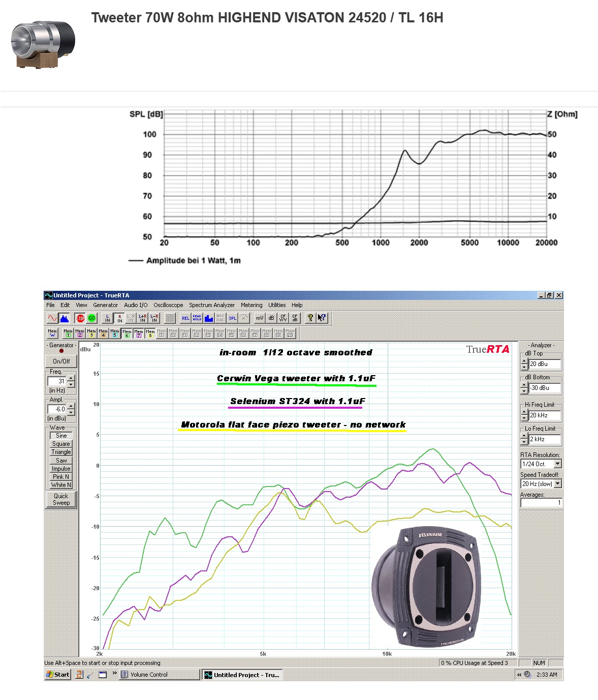Toggle the L-R IN input button
This screenshot has width=598, height=700.
tap(154, 318)
